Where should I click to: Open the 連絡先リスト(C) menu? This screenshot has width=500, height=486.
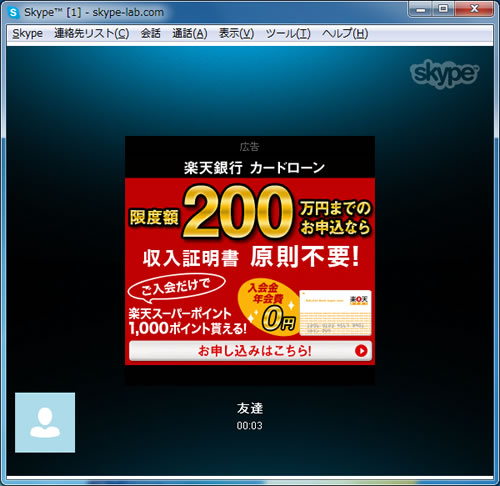(x=91, y=34)
